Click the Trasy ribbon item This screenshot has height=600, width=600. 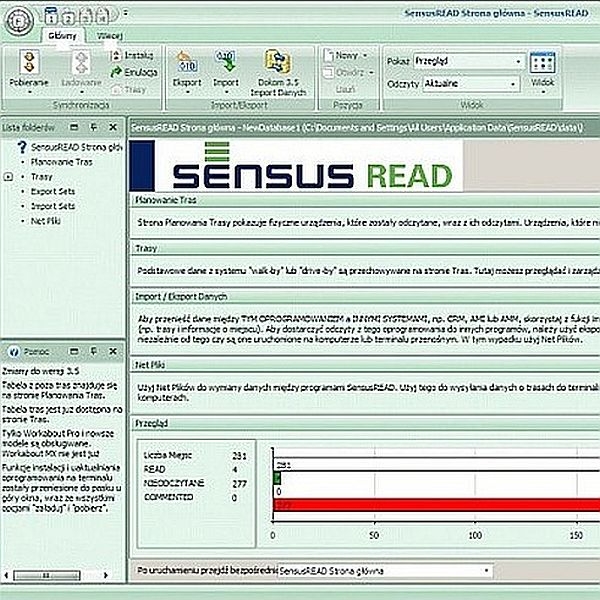(x=129, y=90)
